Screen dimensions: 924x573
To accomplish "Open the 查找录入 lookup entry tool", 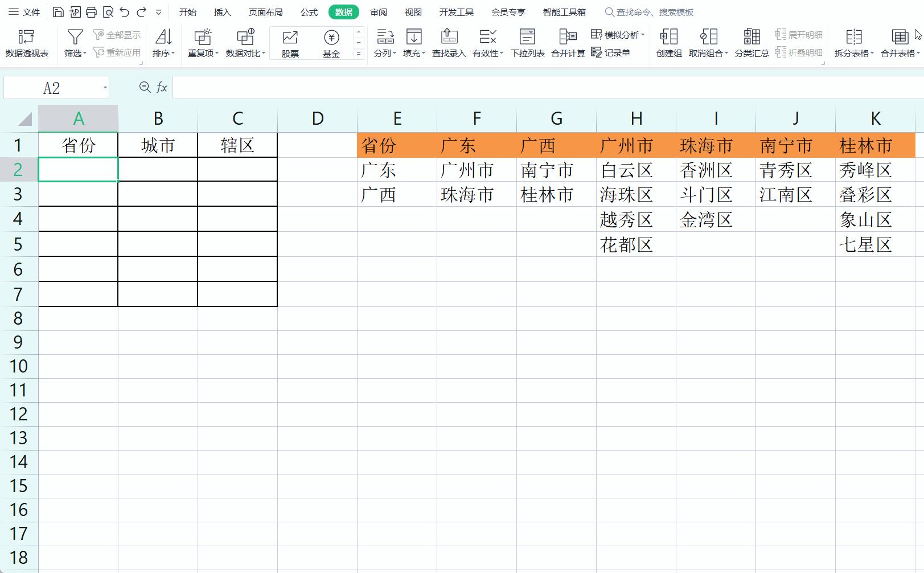I will (449, 43).
